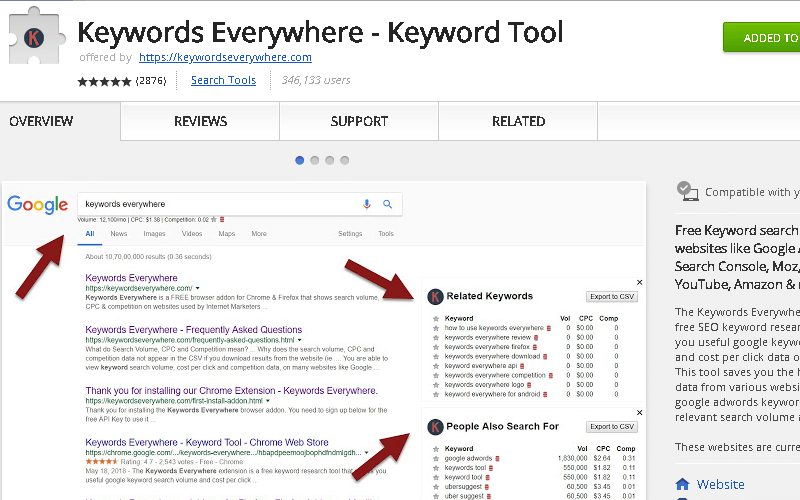The image size is (800, 500).
Task: Select the All search results tab
Action: tap(90, 234)
